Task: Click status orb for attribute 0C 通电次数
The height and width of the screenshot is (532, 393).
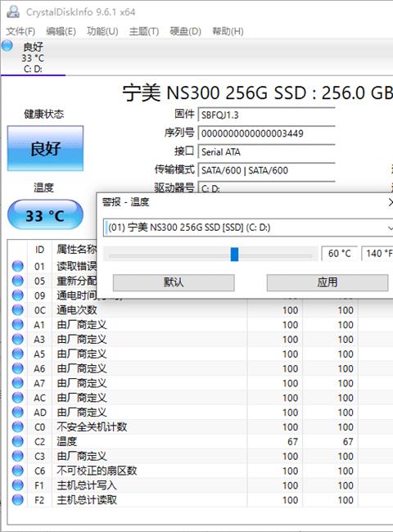Action: coord(18,309)
